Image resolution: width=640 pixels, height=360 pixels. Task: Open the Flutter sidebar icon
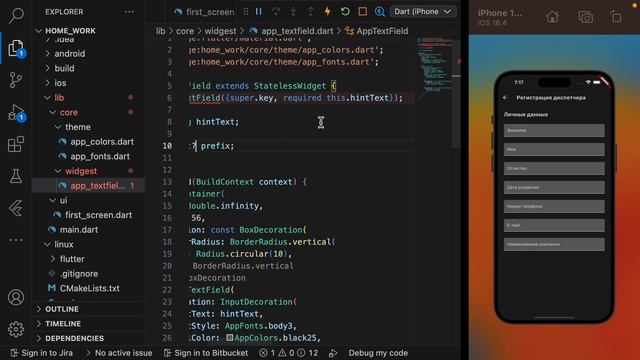click(16, 208)
